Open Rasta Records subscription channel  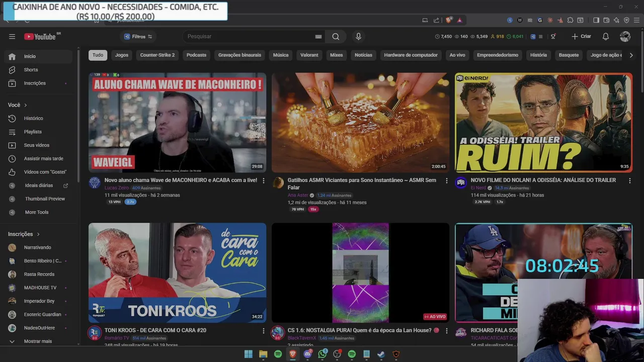coord(39,274)
